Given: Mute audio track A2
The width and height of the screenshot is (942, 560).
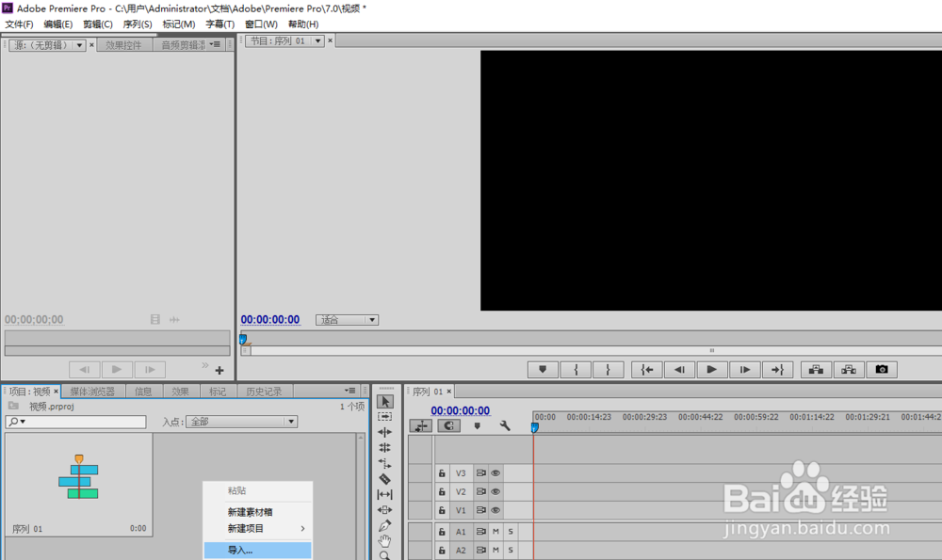Looking at the screenshot, I should [495, 550].
